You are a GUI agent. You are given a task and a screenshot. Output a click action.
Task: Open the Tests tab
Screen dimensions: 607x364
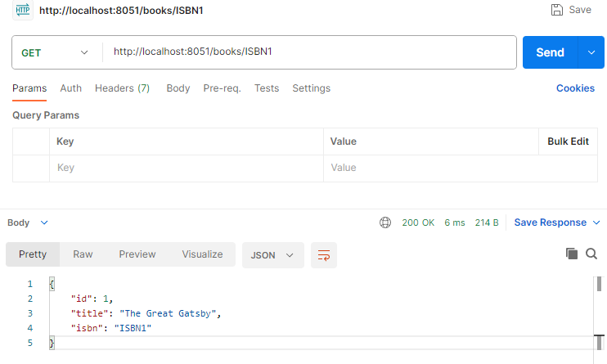coord(267,88)
